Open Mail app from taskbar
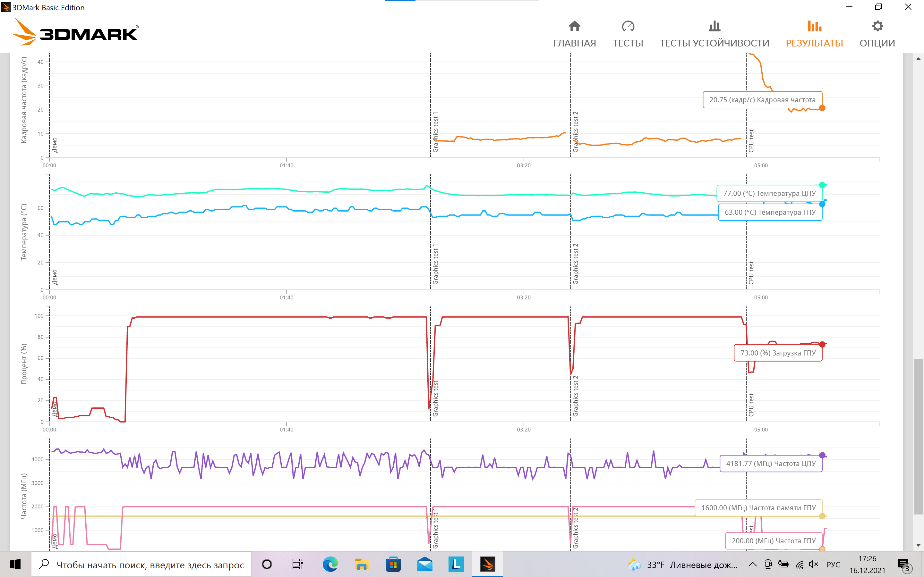Screen dimensions: 924x577 (x=424, y=564)
